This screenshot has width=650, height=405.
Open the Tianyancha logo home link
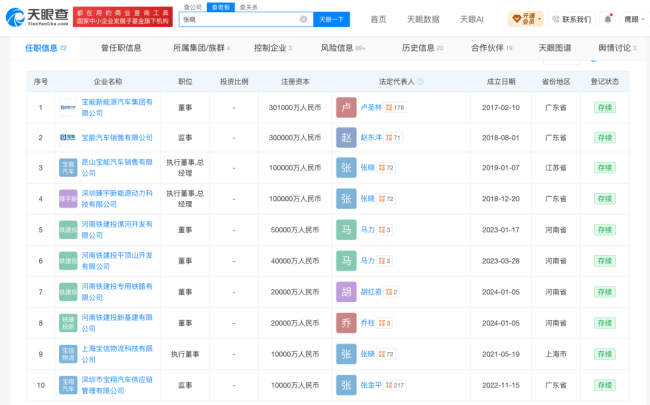point(37,17)
